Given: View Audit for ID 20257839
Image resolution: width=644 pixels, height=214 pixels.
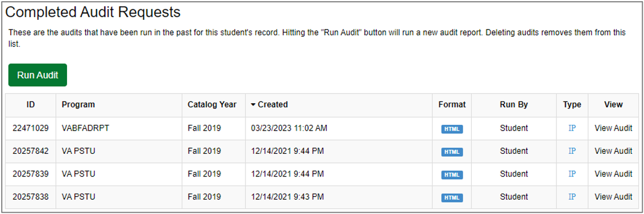Looking at the screenshot, I should pyautogui.click(x=614, y=174).
